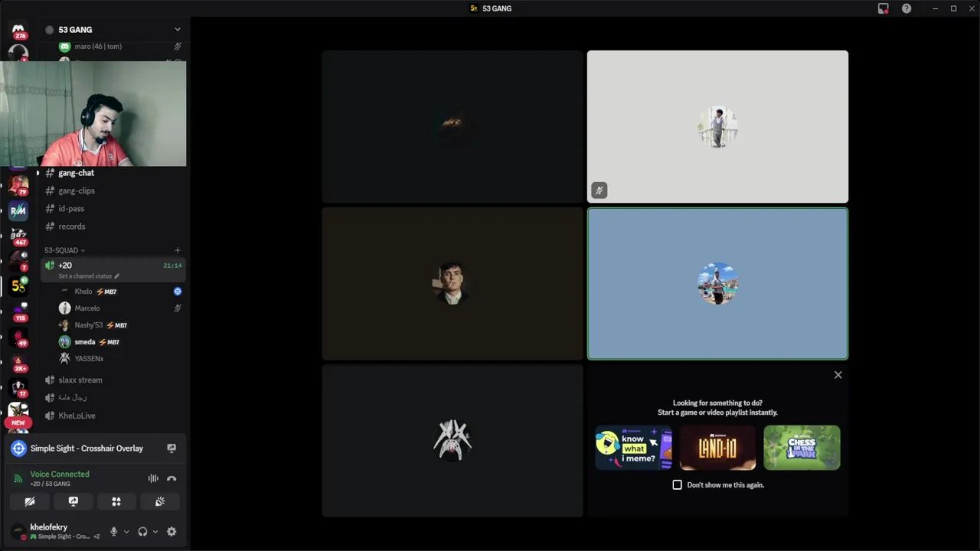Screen dimensions: 980x551
Task: Open the server icon with 17 badge
Action: click(18, 387)
